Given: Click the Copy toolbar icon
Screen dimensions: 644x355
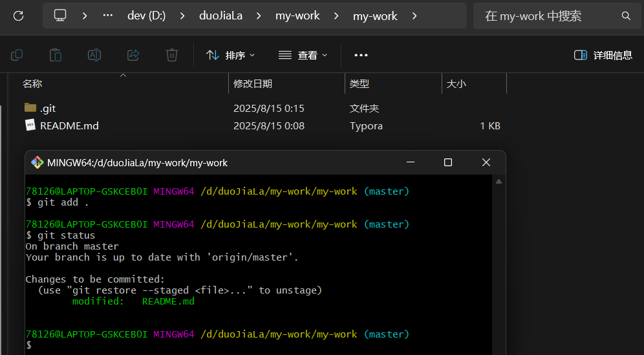Looking at the screenshot, I should click(17, 55).
